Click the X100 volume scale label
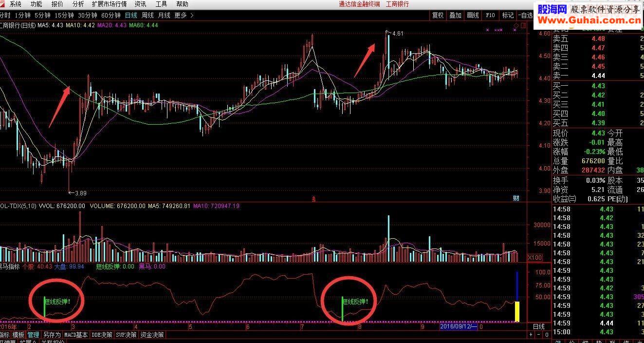 click(535, 257)
